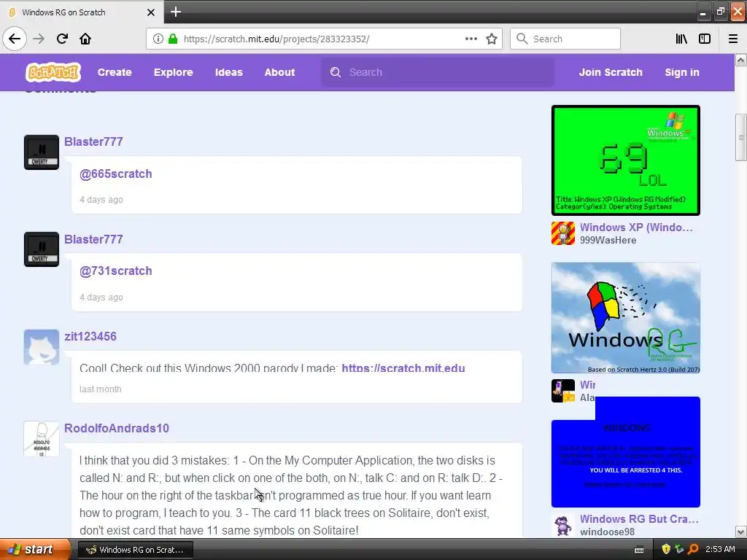Open the https://scratch.mit.edu link in comment
Viewport: 747px width, 560px height.
point(403,368)
